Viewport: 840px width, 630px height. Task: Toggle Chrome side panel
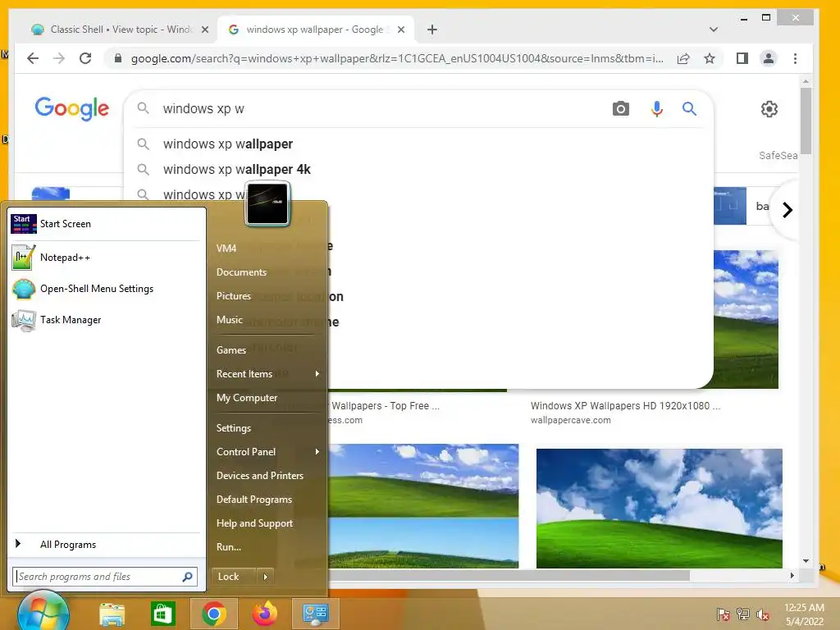click(x=742, y=58)
